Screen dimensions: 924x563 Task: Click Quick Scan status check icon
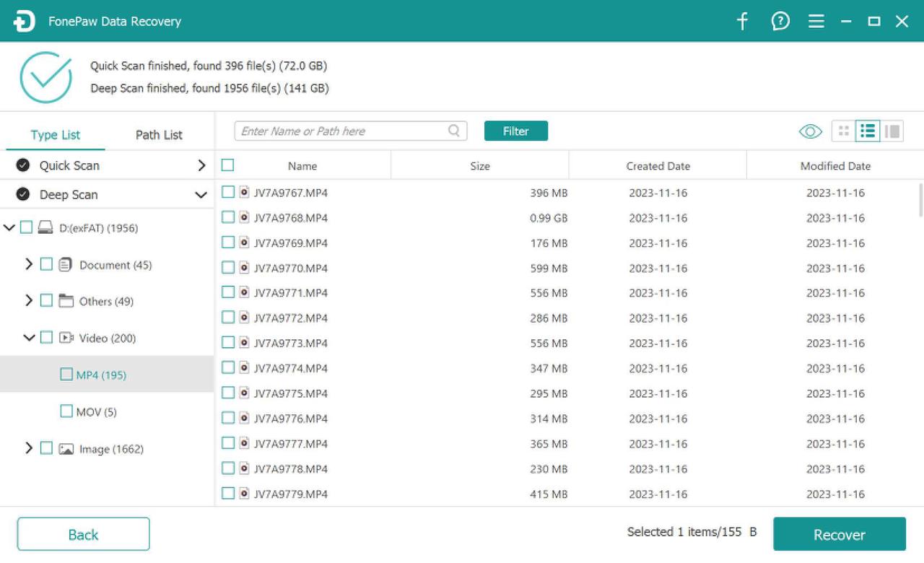[23, 165]
